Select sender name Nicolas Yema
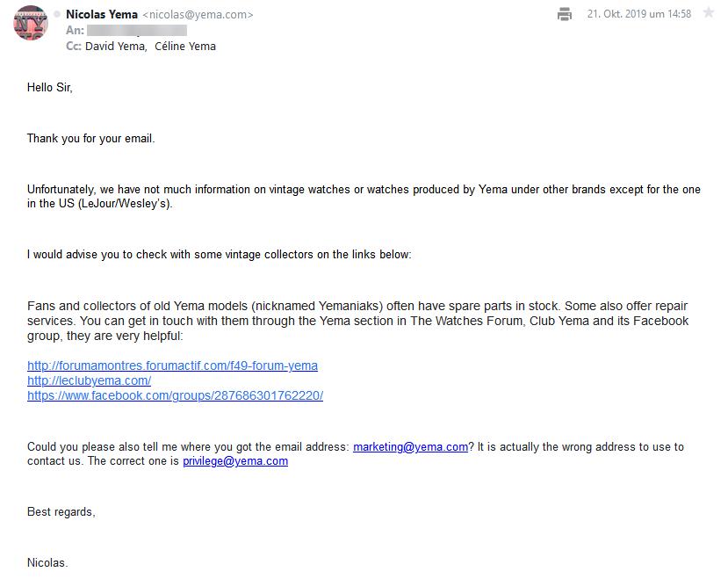The height and width of the screenshot is (579, 728). (102, 14)
